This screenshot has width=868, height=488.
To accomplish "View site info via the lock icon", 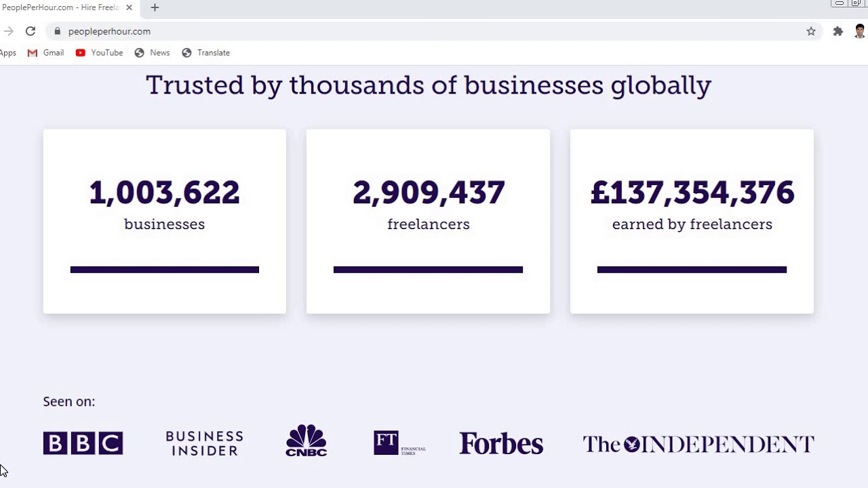I will 57,31.
